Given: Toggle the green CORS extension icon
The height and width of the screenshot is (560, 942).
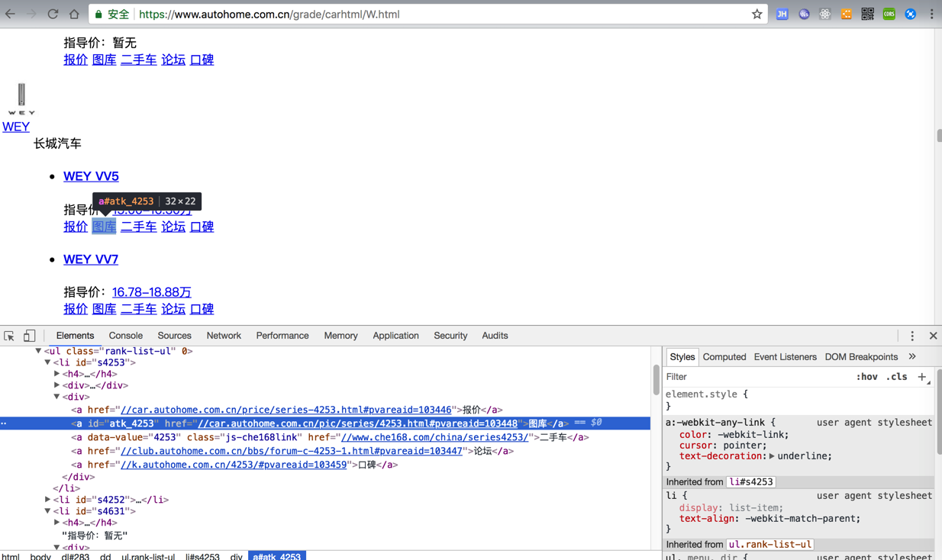Looking at the screenshot, I should pos(889,14).
